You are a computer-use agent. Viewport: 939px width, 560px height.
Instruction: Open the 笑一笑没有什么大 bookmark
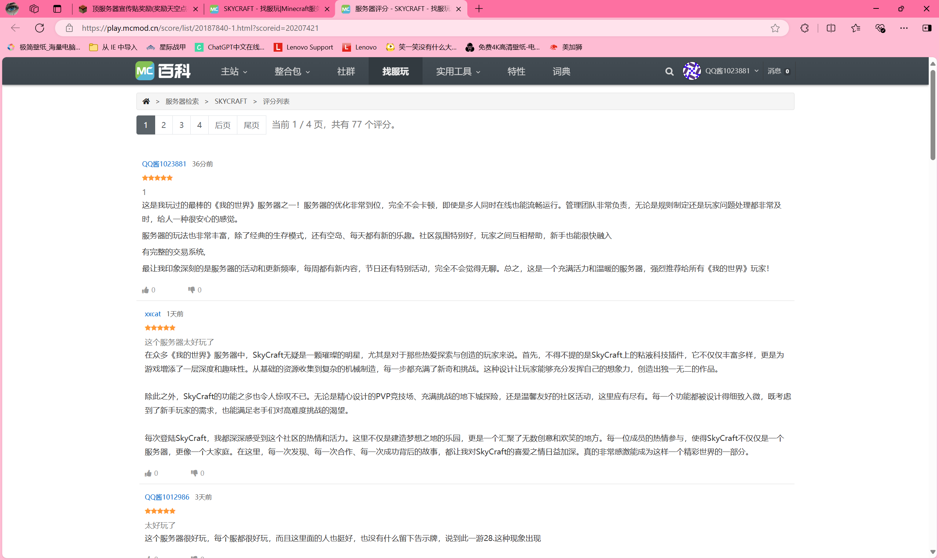coord(421,47)
